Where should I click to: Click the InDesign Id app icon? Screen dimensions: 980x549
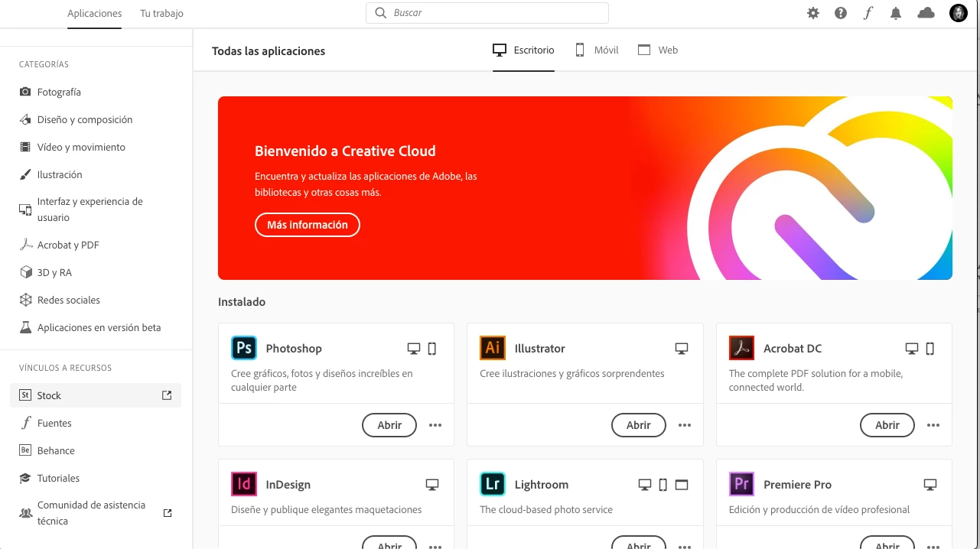[244, 484]
